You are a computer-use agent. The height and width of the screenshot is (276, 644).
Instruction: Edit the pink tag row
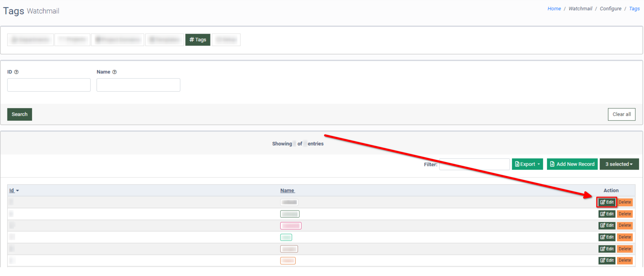click(607, 226)
